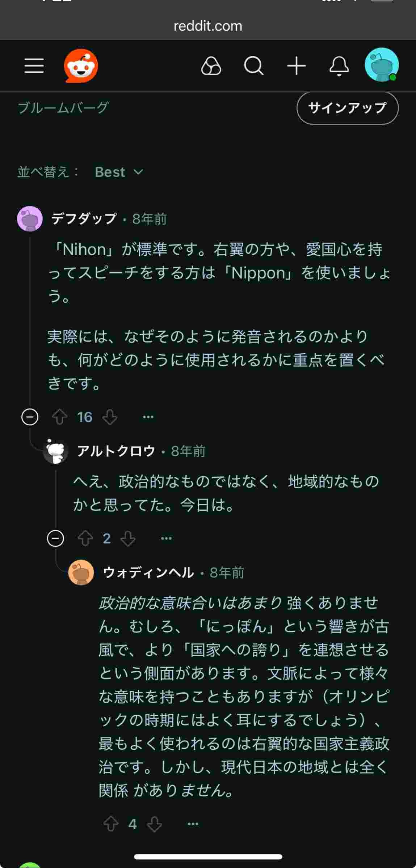Open more options on ウォディンヘル's reply
416x868 pixels.
[x=193, y=824]
